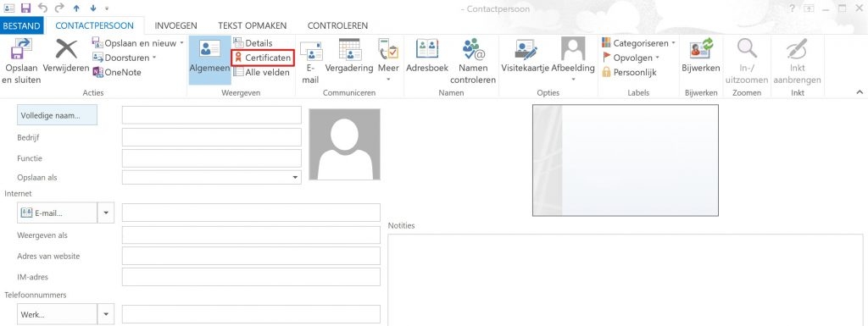Select the Algemeen view
Image resolution: width=868 pixels, height=326 pixels.
(x=210, y=61)
